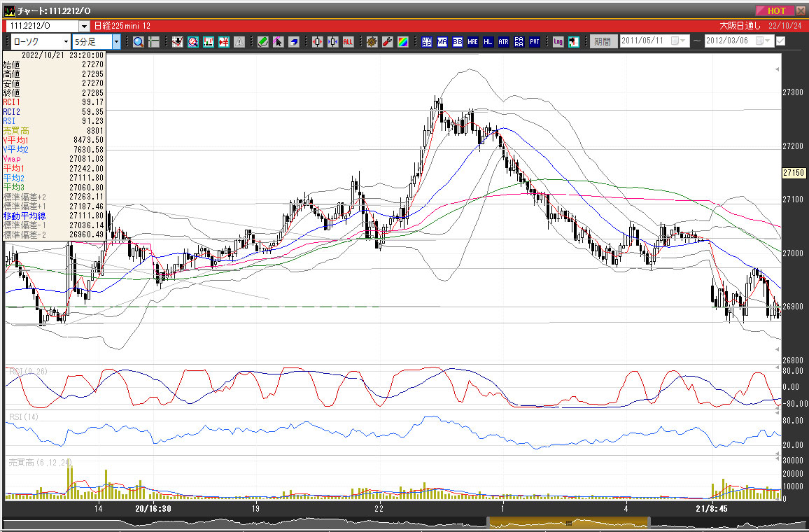809x532 pixels.
Task: Expand the symbol code 111.2212/O dropdown arrow
Action: pyautogui.click(x=84, y=26)
